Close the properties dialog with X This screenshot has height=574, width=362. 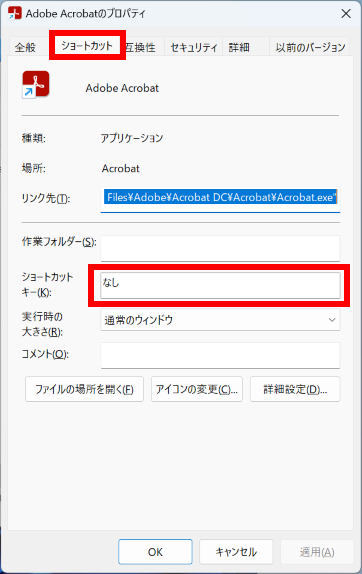click(346, 14)
